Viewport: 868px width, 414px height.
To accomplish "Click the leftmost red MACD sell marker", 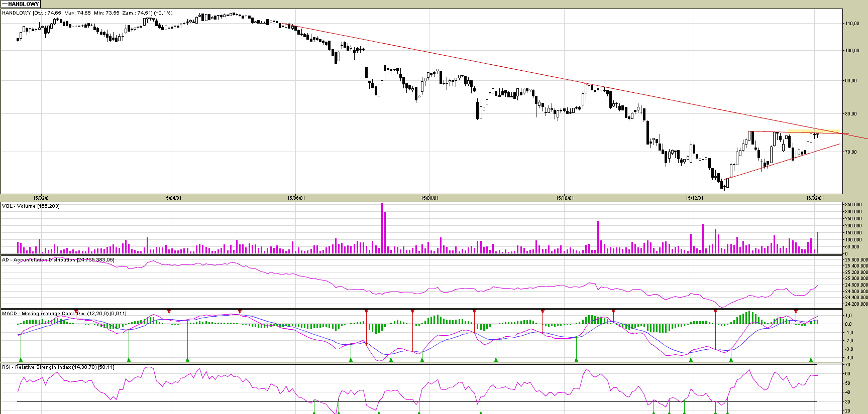I will point(76,312).
